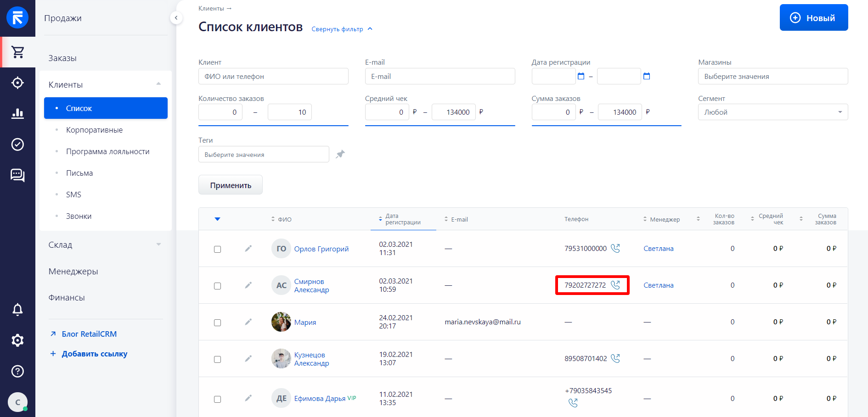Viewport: 868px width, 417px height.
Task: Open notifications bell icon
Action: 18,310
